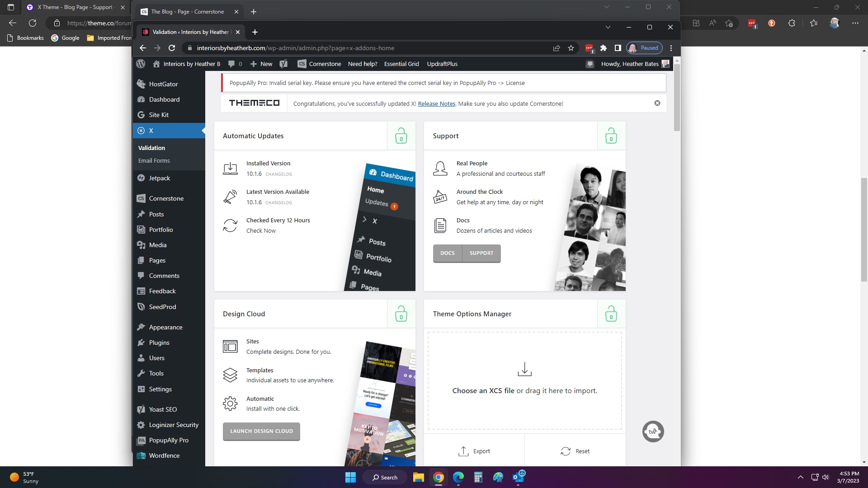The width and height of the screenshot is (868, 488).
Task: Dismiss the Themeco update notice
Action: [x=657, y=103]
